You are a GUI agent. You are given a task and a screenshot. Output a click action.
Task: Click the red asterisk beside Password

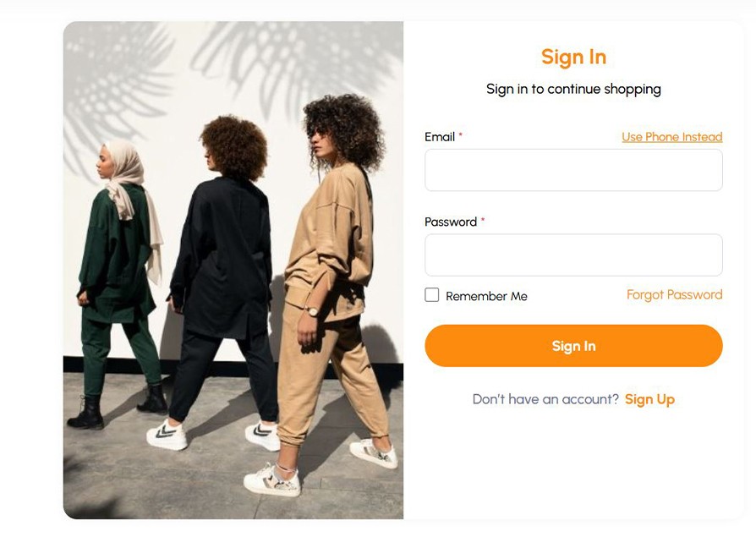(483, 221)
